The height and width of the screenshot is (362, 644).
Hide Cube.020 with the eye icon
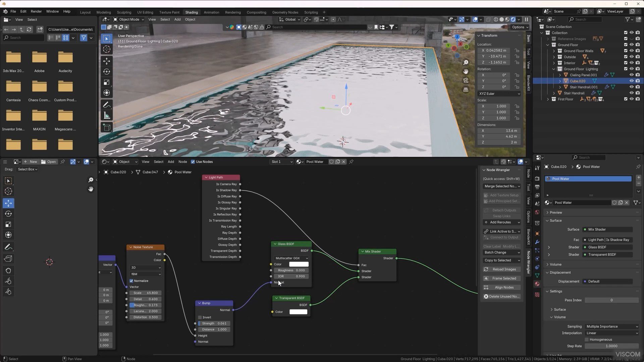tap(631, 81)
